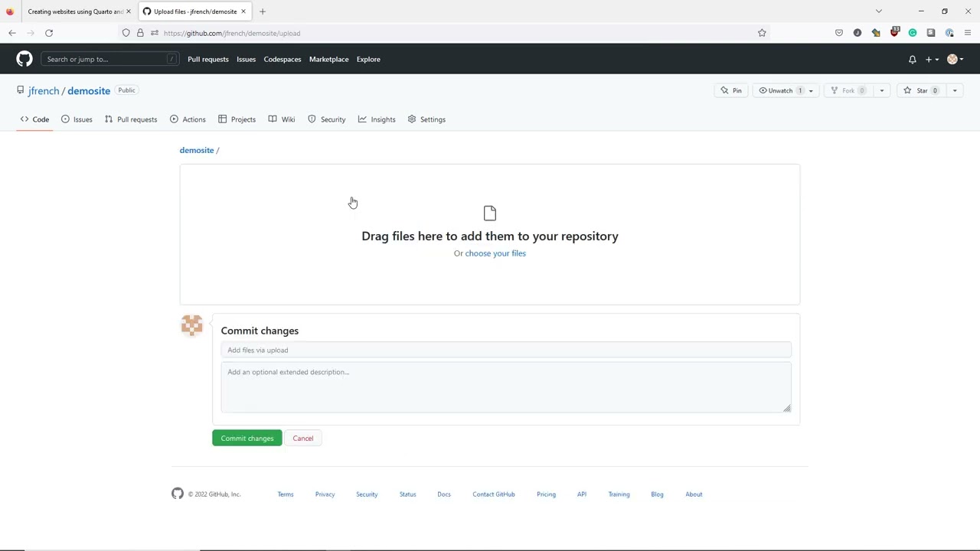
Task: Expand the Star lists dropdown arrow
Action: click(955, 90)
